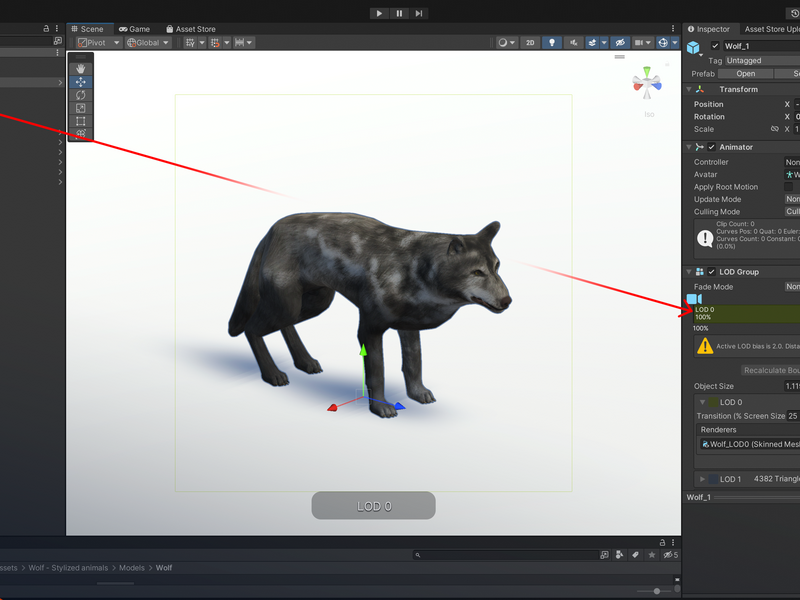
Task: Open the Asset Store tab
Action: (x=191, y=29)
